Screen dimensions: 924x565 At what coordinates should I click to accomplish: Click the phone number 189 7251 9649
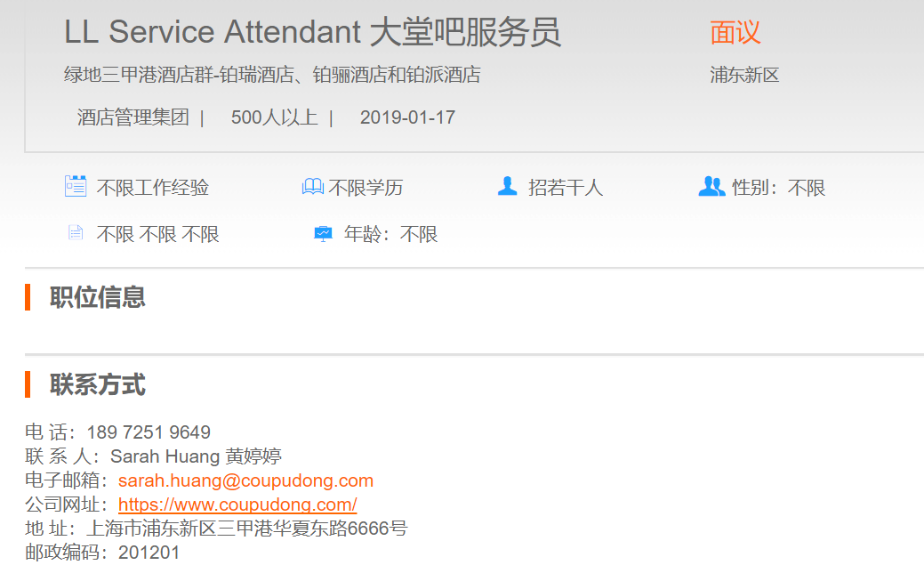pyautogui.click(x=149, y=432)
